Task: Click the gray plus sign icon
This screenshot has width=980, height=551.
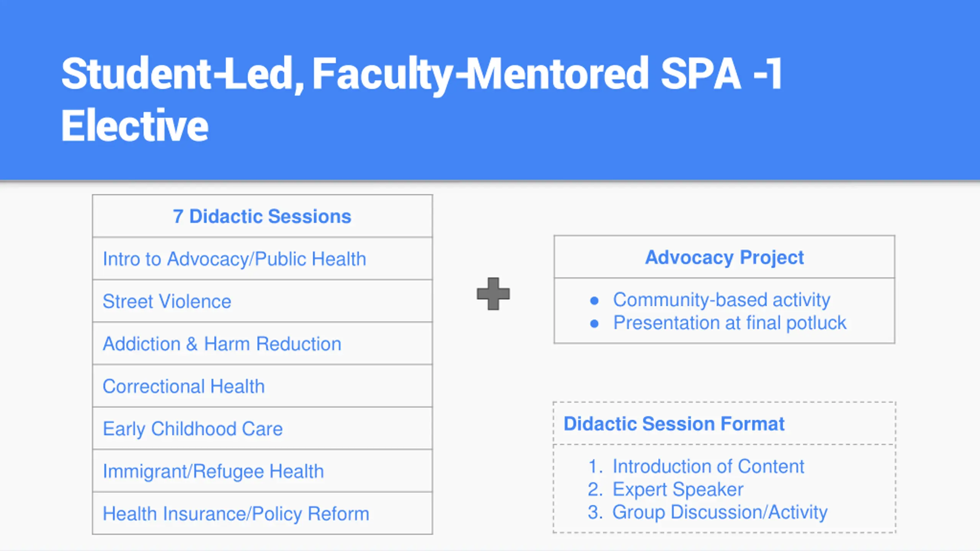Action: (493, 294)
